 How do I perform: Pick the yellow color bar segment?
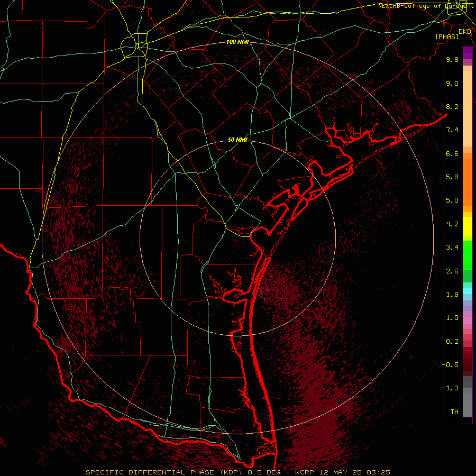pyautogui.click(x=467, y=226)
